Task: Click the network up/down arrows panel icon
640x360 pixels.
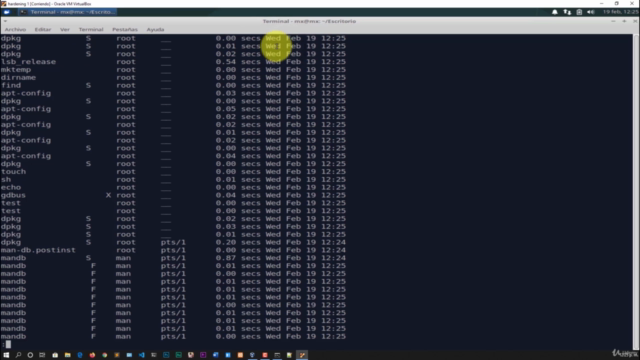Action: [x=567, y=12]
